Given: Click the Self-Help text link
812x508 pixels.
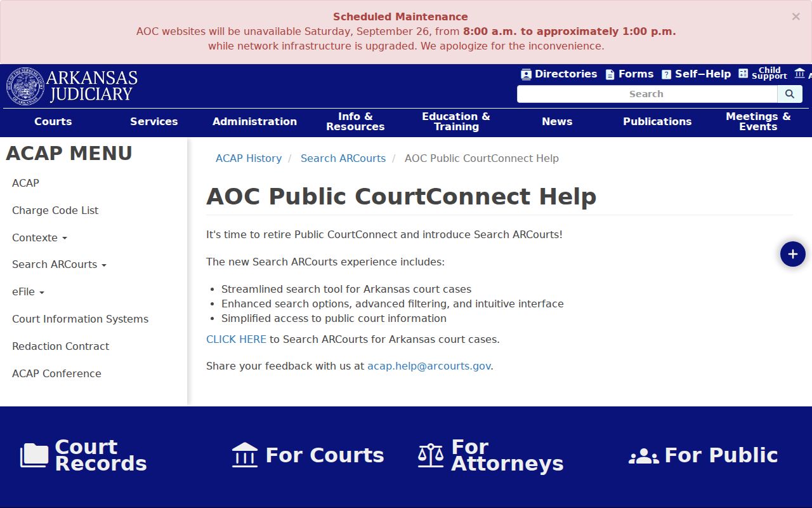Looking at the screenshot, I should click(x=703, y=74).
